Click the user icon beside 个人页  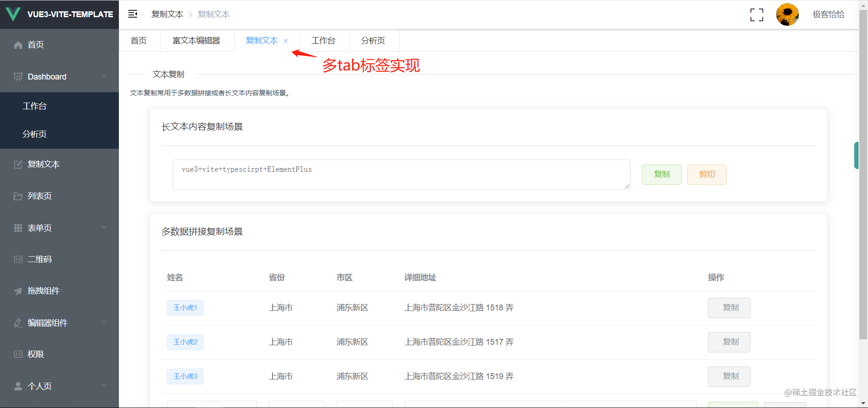click(18, 386)
